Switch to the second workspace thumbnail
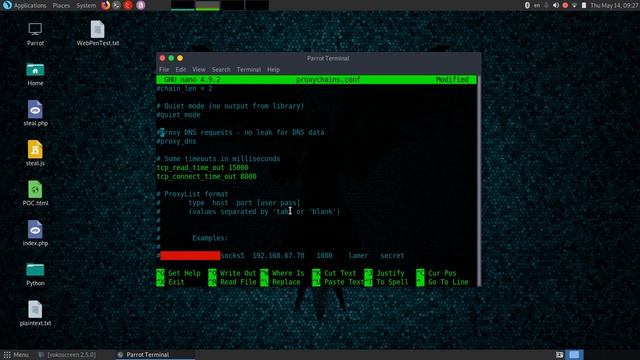Screen dimensions: 640x360 click(207, 5)
